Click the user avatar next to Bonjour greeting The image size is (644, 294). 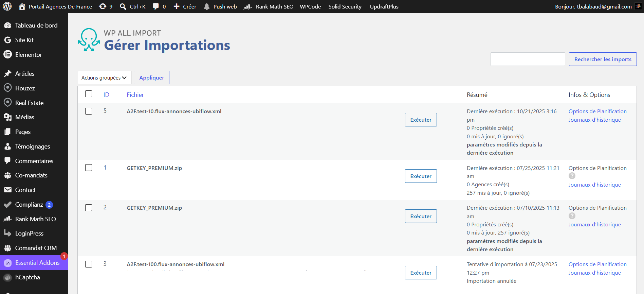point(638,6)
